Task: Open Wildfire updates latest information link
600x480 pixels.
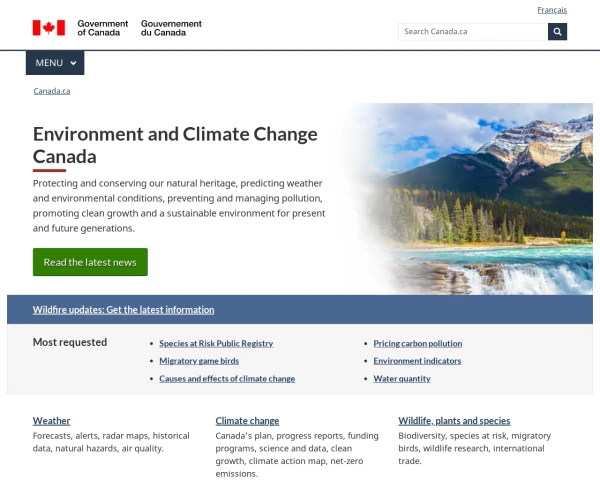Action: tap(123, 310)
